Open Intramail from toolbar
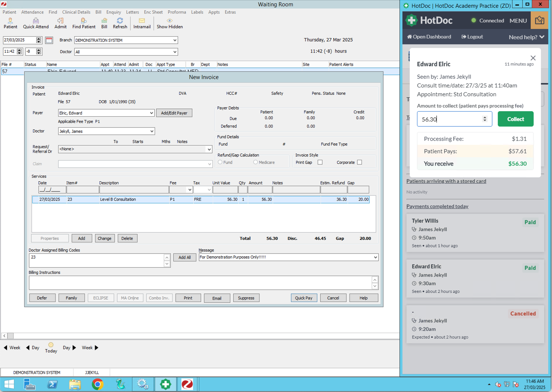The width and height of the screenshot is (552, 392). coord(142,23)
